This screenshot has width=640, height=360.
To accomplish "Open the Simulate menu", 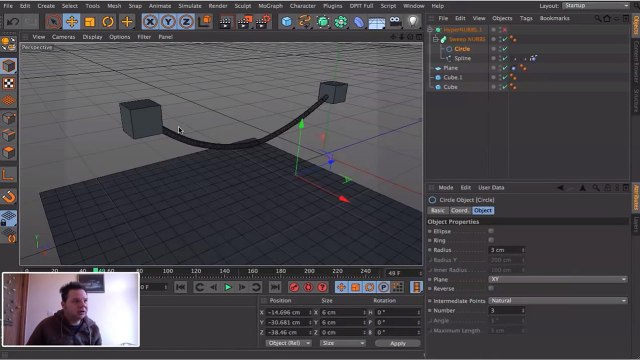I will tap(190, 6).
